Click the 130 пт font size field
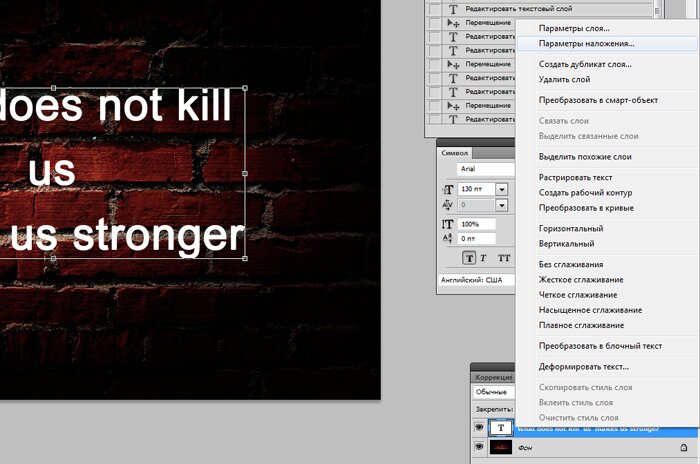Viewport: 700px width, 464px height. point(476,189)
